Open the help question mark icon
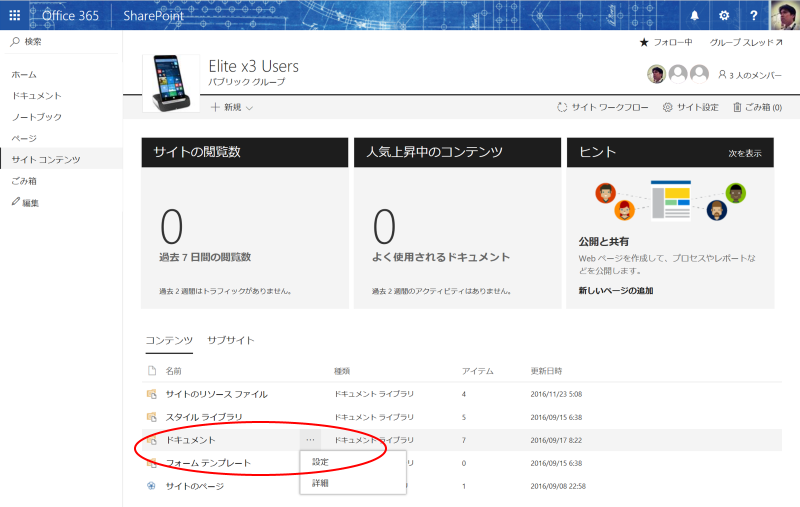The image size is (800, 507). [x=754, y=15]
